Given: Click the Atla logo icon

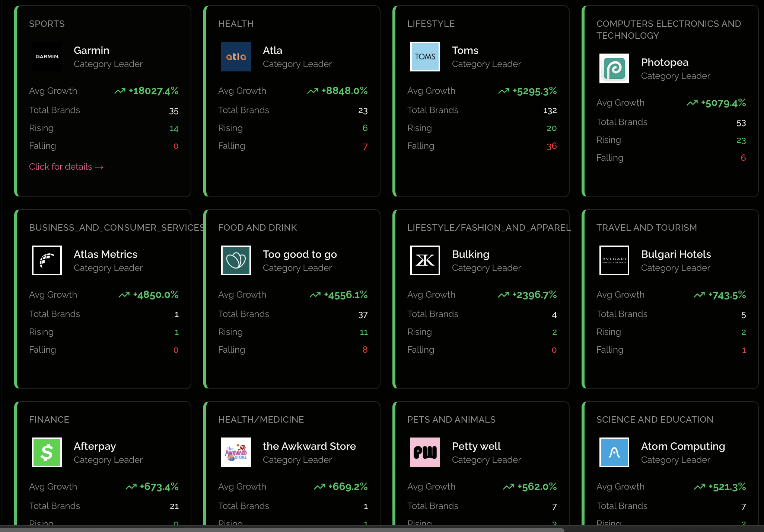Looking at the screenshot, I should tap(236, 57).
